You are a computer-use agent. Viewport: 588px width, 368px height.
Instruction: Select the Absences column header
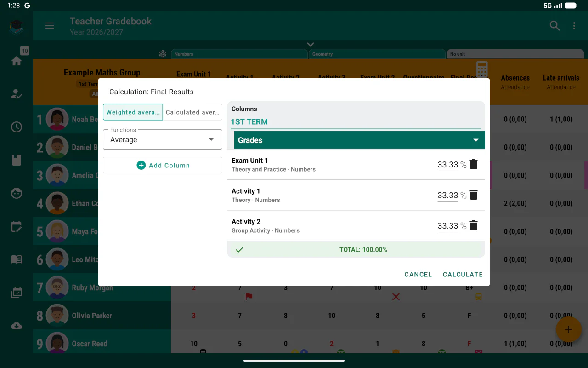point(515,82)
